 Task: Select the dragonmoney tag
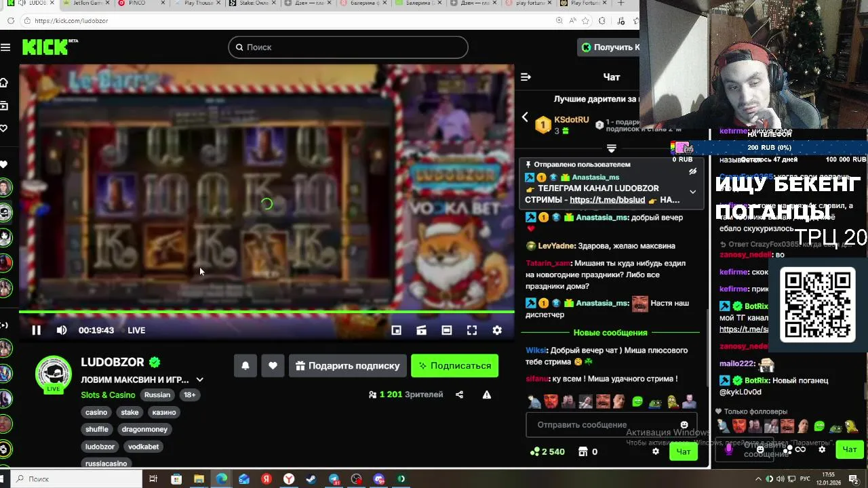144,429
